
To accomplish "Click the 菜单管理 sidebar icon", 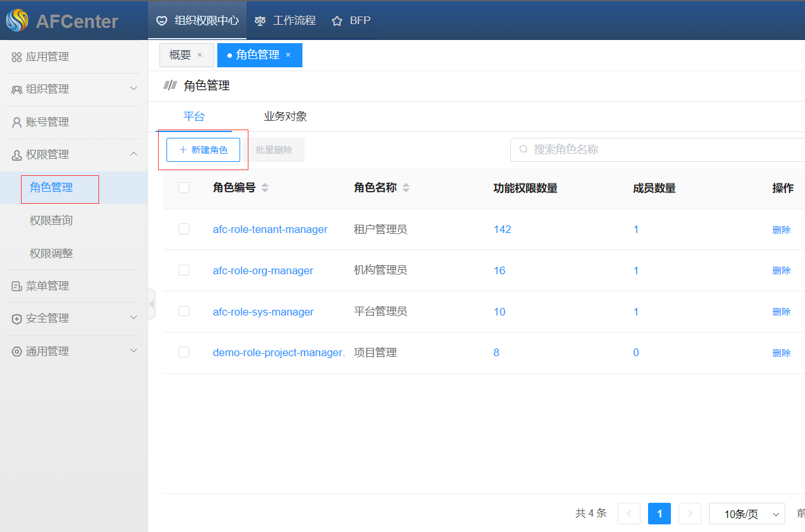I will 17,286.
